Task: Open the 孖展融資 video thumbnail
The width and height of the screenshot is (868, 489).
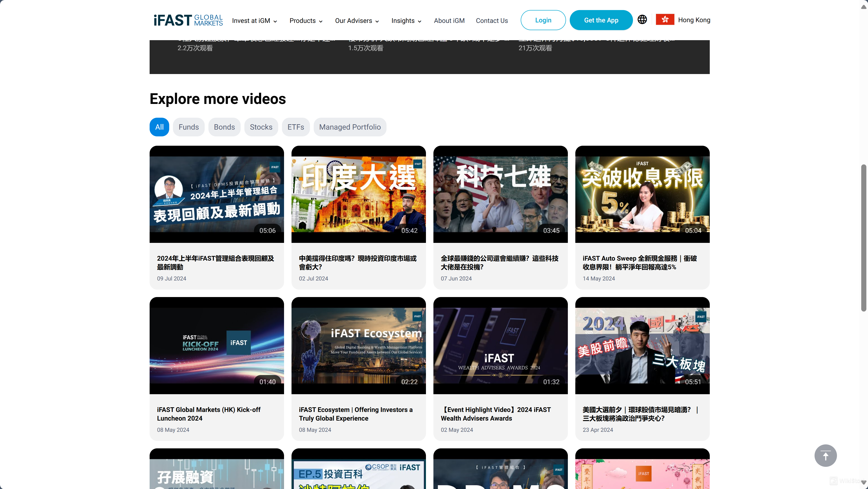Action: (x=217, y=469)
